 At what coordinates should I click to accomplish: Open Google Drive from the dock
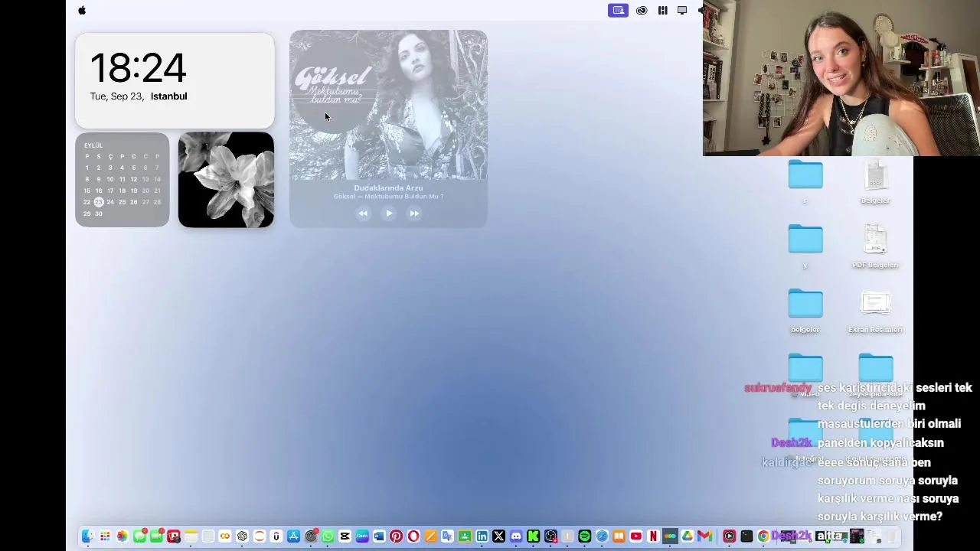688,536
